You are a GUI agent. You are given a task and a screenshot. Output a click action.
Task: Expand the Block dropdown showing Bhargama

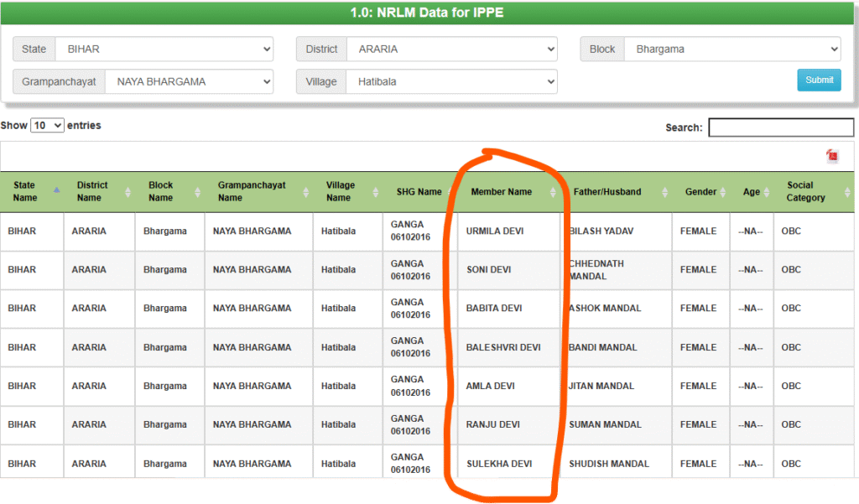coord(731,49)
